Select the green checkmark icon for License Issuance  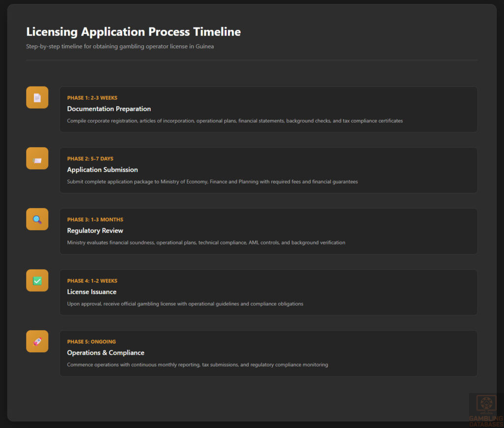pos(37,280)
